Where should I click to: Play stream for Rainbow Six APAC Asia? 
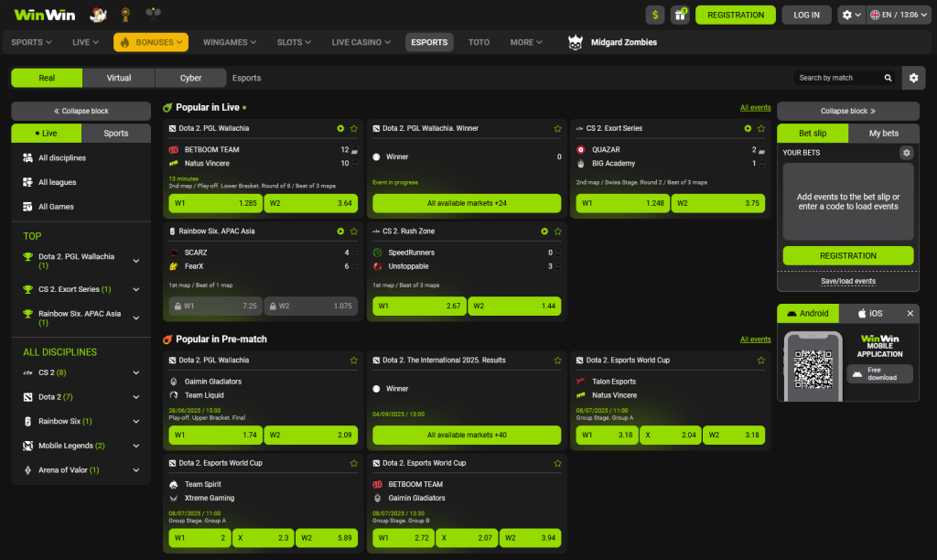[x=340, y=232]
